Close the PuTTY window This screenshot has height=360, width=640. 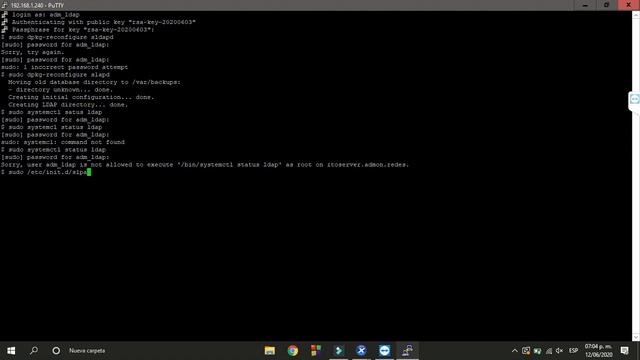pos(629,5)
